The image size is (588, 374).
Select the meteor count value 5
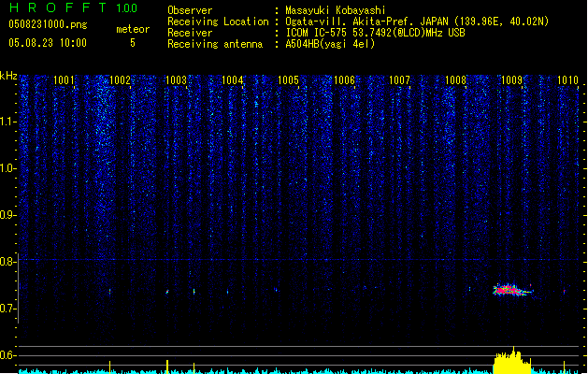point(133,43)
